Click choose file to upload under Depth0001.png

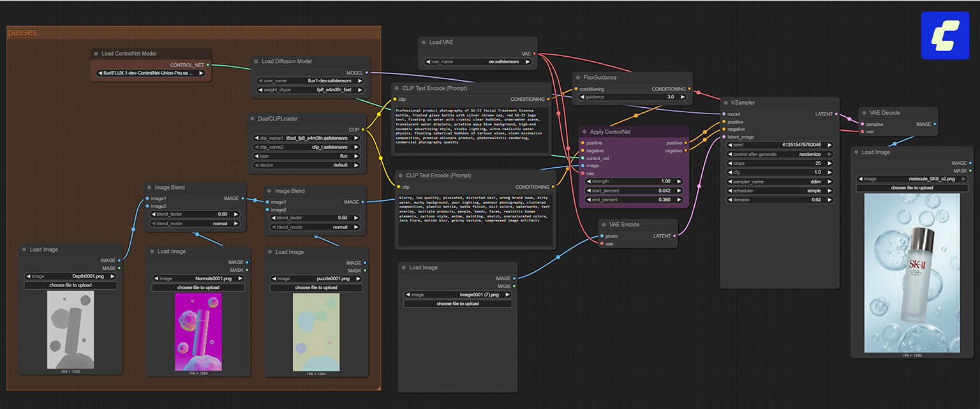[x=70, y=285]
